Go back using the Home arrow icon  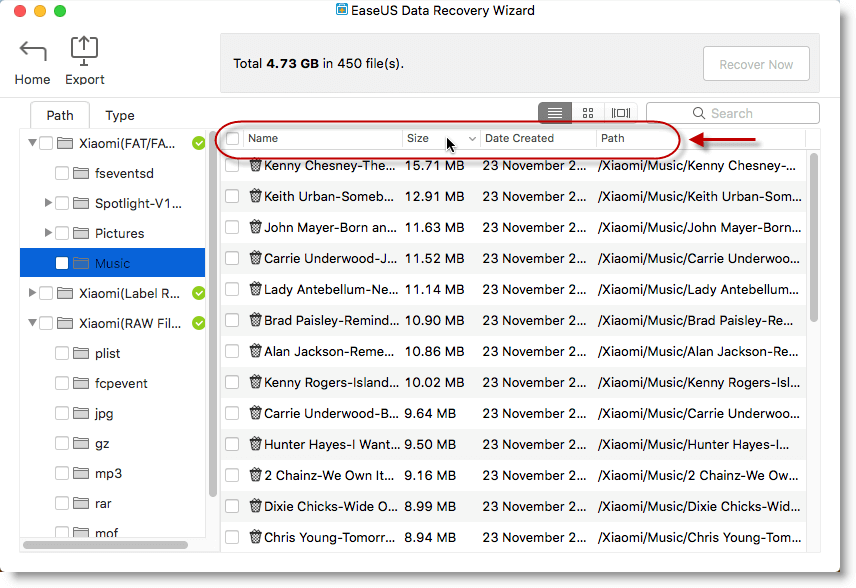point(33,51)
